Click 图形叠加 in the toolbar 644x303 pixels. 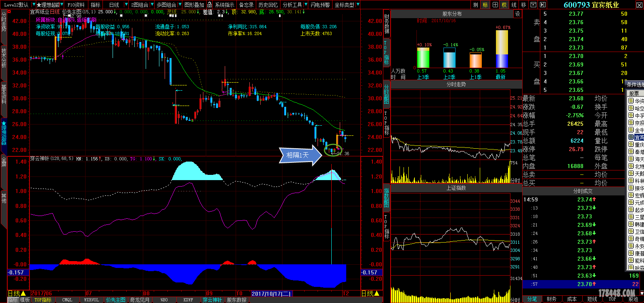pyautogui.click(x=194, y=5)
